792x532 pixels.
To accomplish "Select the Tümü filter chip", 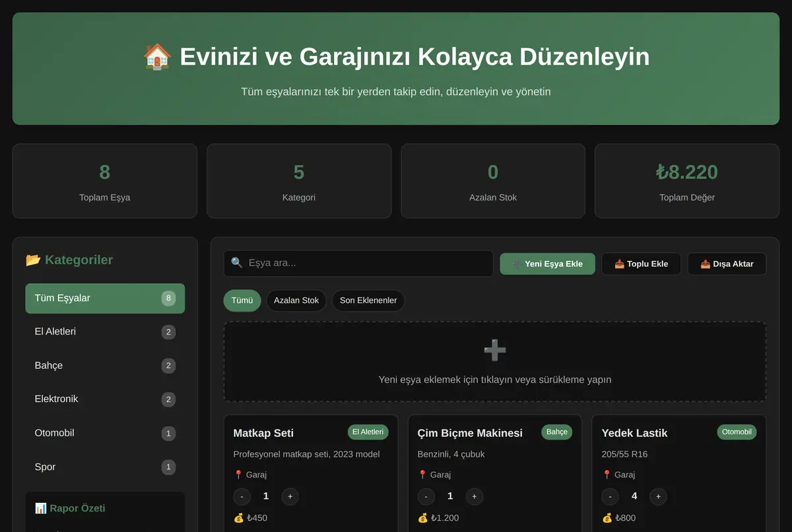I will (242, 300).
